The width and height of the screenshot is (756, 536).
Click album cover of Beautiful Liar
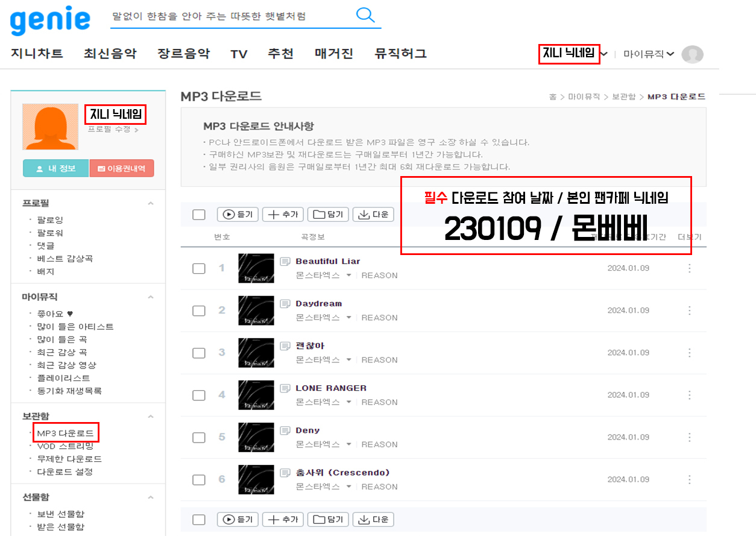256,268
